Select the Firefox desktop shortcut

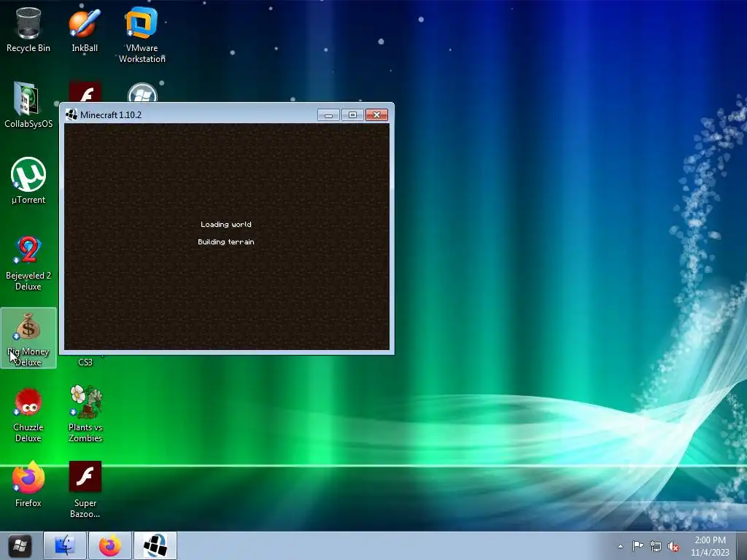28,485
